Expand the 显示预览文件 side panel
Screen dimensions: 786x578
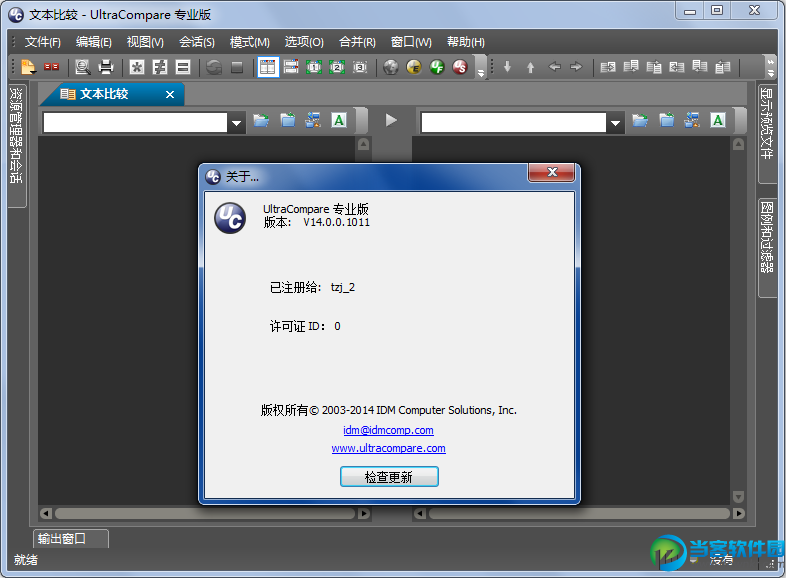(x=766, y=133)
